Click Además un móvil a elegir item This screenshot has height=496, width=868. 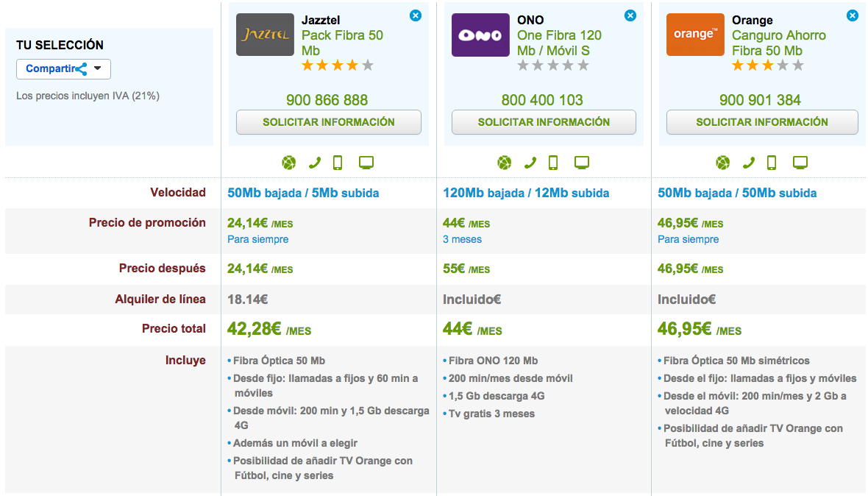point(295,444)
